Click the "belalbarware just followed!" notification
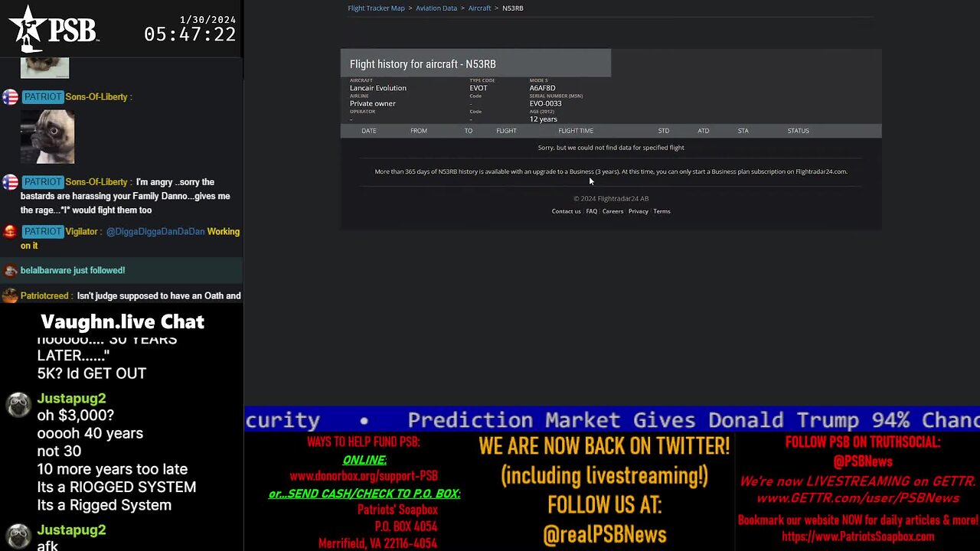980x551 pixels. click(73, 270)
